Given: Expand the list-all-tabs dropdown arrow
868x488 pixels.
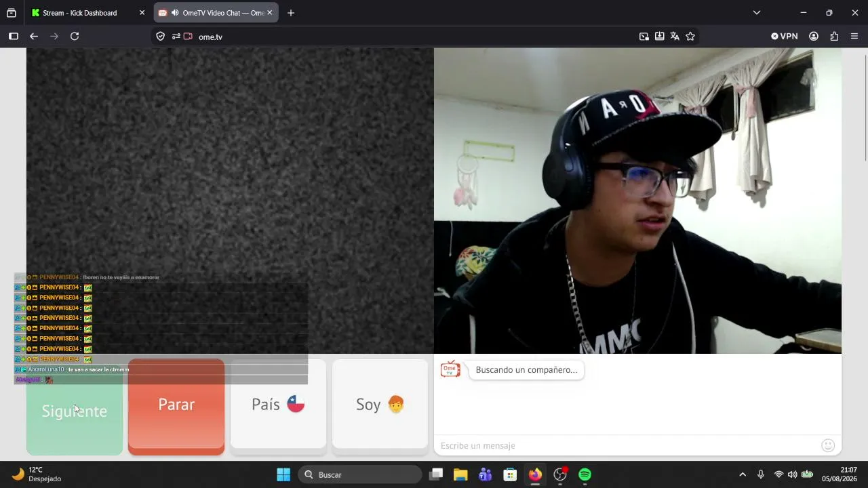Looking at the screenshot, I should [757, 13].
